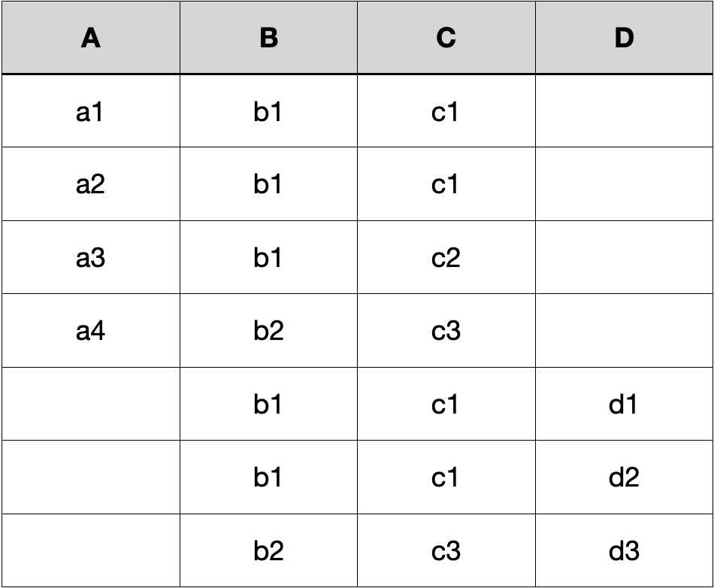The height and width of the screenshot is (588, 714).
Task: Select the cell labeled a4
Action: [90, 331]
